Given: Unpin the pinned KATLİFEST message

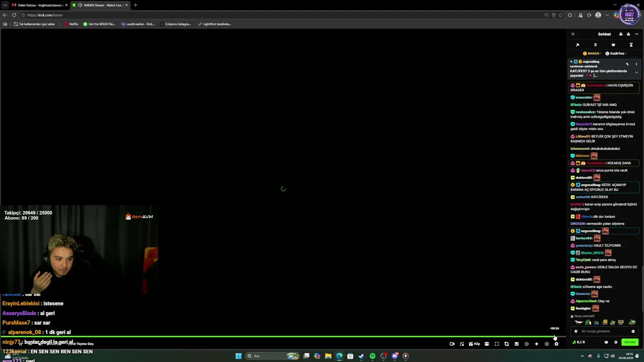Looking at the screenshot, I should tap(627, 64).
